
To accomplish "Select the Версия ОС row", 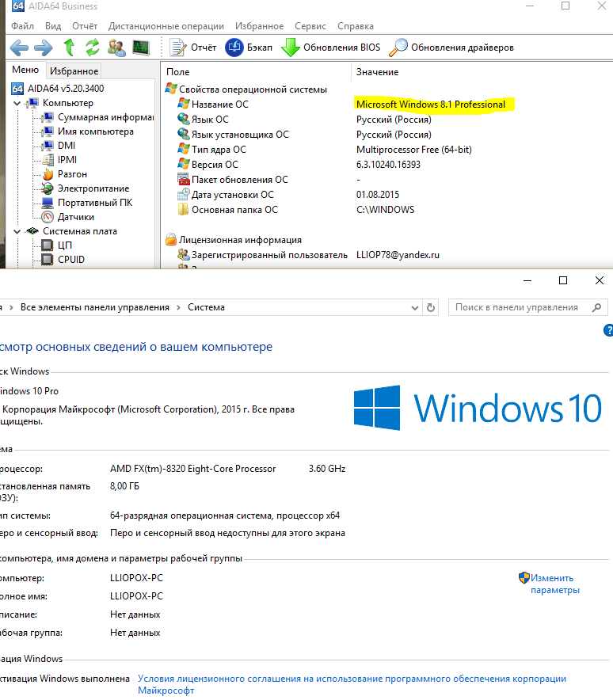I will [208, 164].
